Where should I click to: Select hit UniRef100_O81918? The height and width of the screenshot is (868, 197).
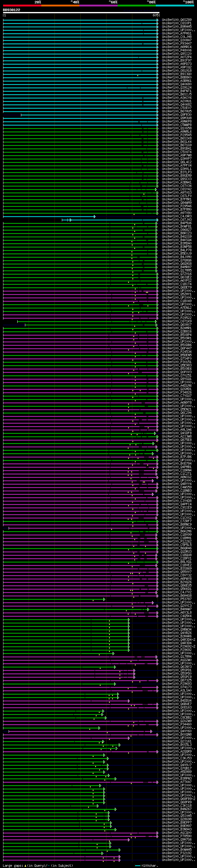pyautogui.click(x=177, y=71)
